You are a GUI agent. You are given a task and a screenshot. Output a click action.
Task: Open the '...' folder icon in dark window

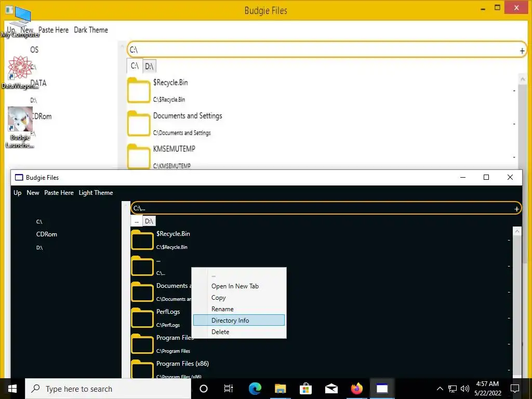(142, 266)
